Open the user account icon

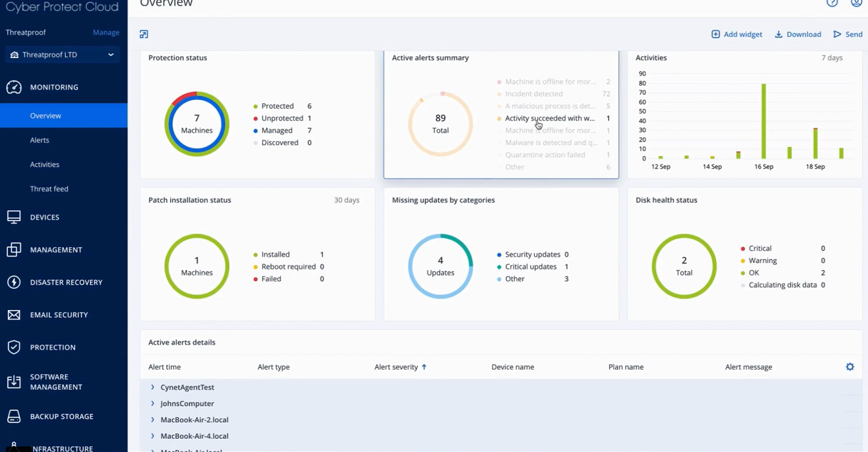click(x=857, y=2)
